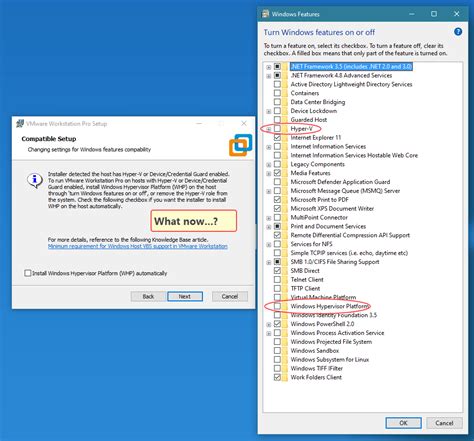Minimize the Windows Features window
The width and height of the screenshot is (474, 441).
[412, 14]
